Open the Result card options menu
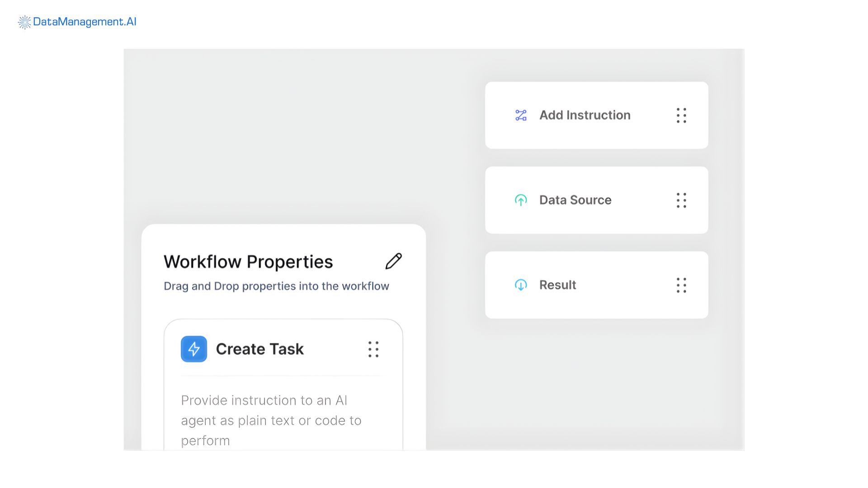868x488 pixels. [681, 285]
